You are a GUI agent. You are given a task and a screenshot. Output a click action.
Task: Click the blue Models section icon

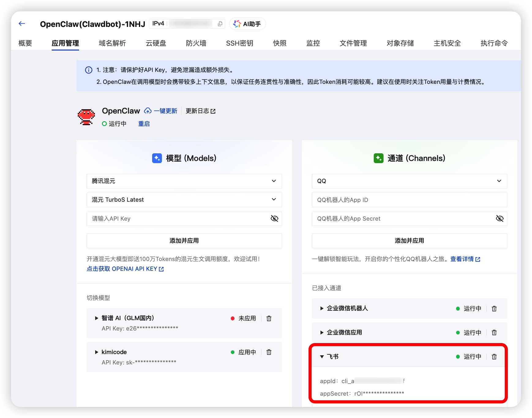pyautogui.click(x=157, y=158)
